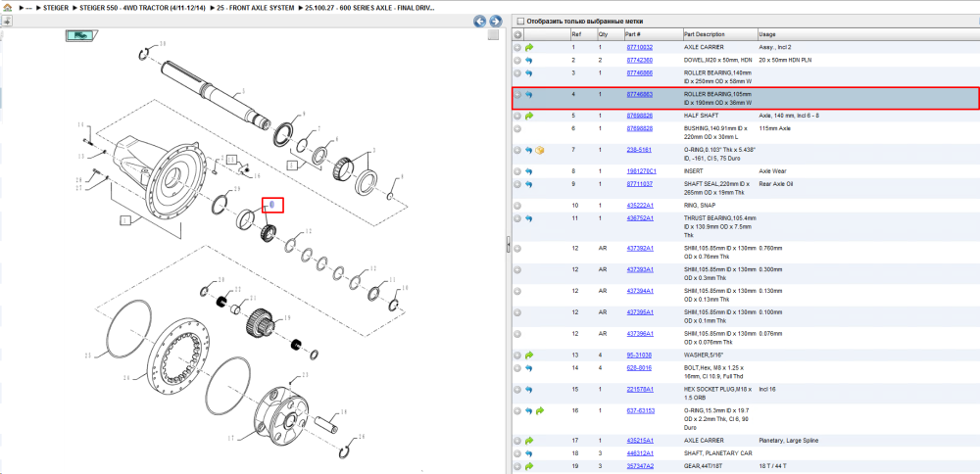
Task: Open part number 87746866 link
Action: pos(639,73)
